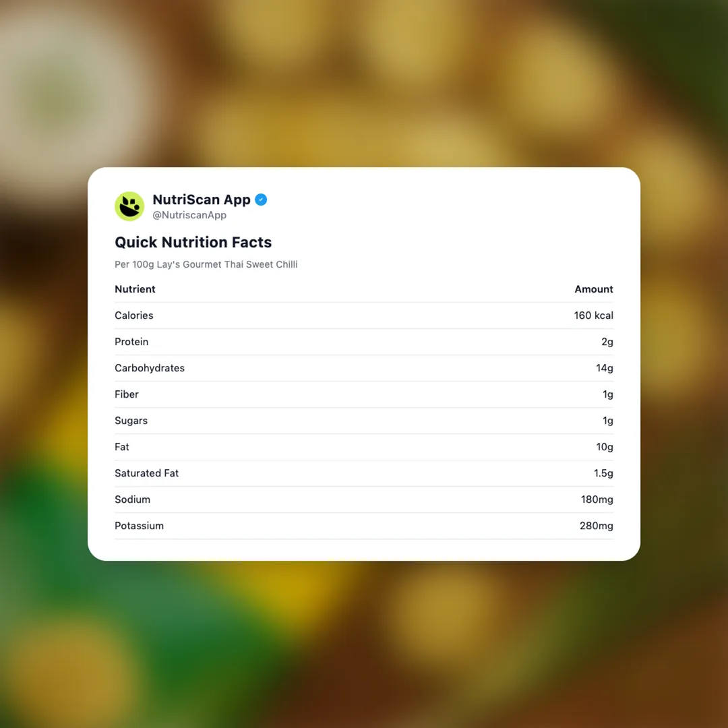Click the Nutrient column header
This screenshot has width=728, height=728.
pos(135,289)
